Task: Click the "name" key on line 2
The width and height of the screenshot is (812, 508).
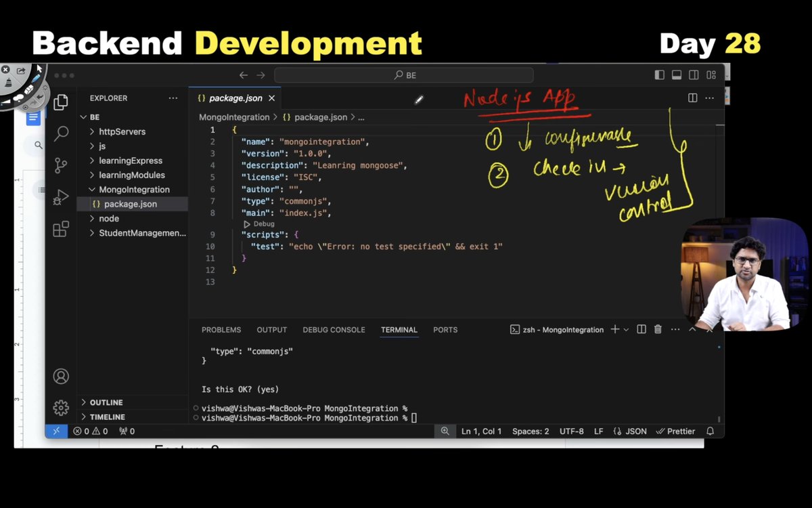Action: [255, 142]
